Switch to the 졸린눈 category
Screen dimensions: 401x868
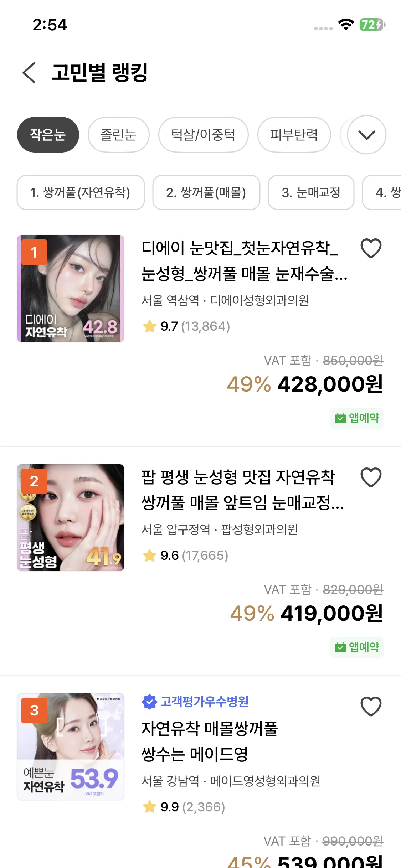pyautogui.click(x=118, y=135)
